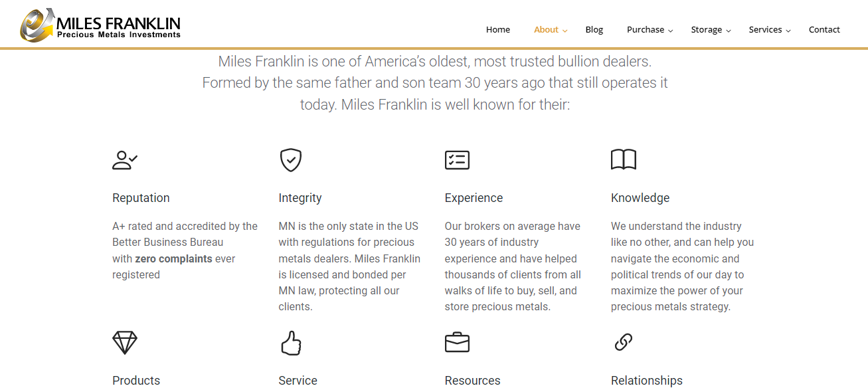Click the Experience heading text

point(474,198)
